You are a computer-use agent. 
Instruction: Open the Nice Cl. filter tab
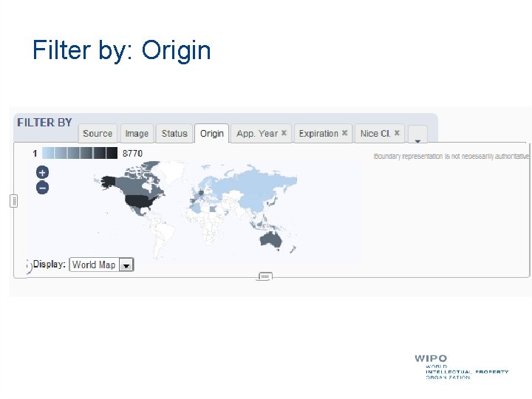click(x=375, y=134)
